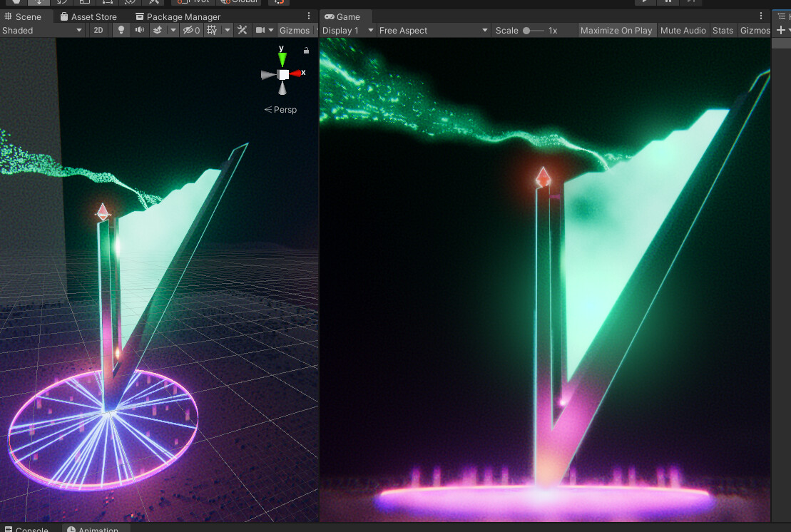791x532 pixels.
Task: Show Stats overlay in Game view
Action: click(723, 30)
